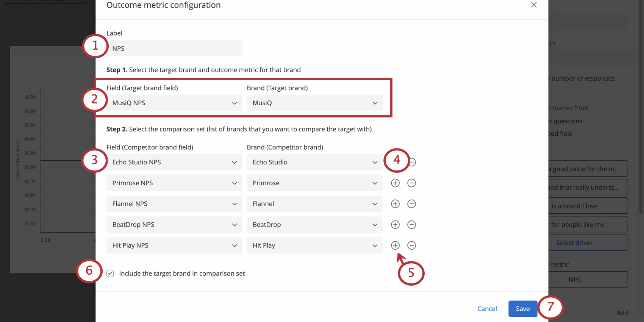Open the Hit Play brand dropdown

(x=314, y=245)
